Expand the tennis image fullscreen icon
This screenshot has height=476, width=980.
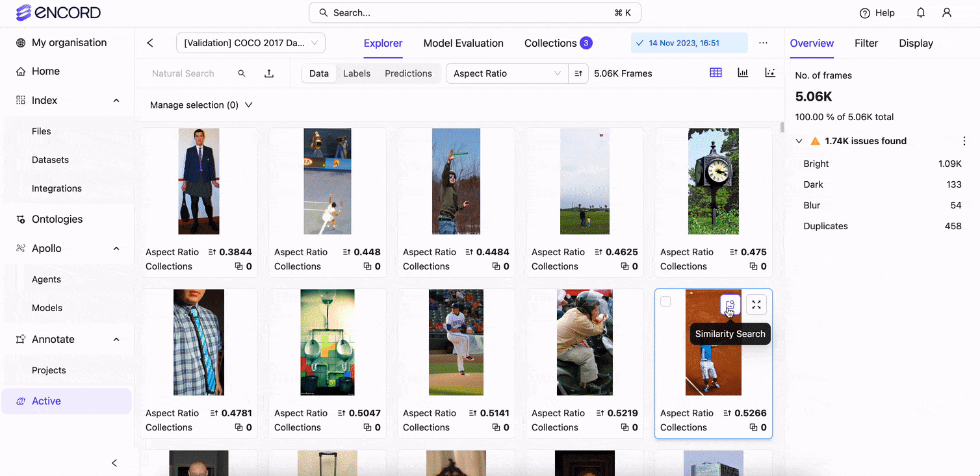pos(756,305)
